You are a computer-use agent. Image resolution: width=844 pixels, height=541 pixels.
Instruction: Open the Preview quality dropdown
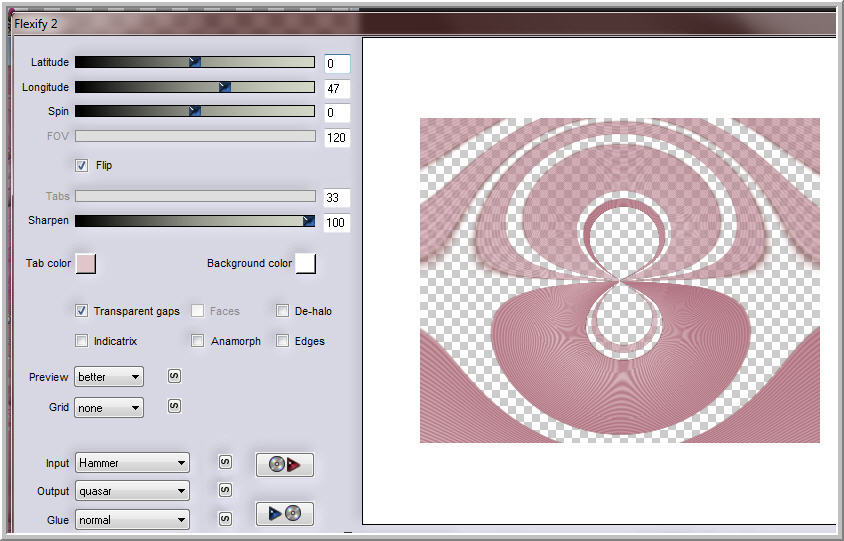click(x=109, y=377)
